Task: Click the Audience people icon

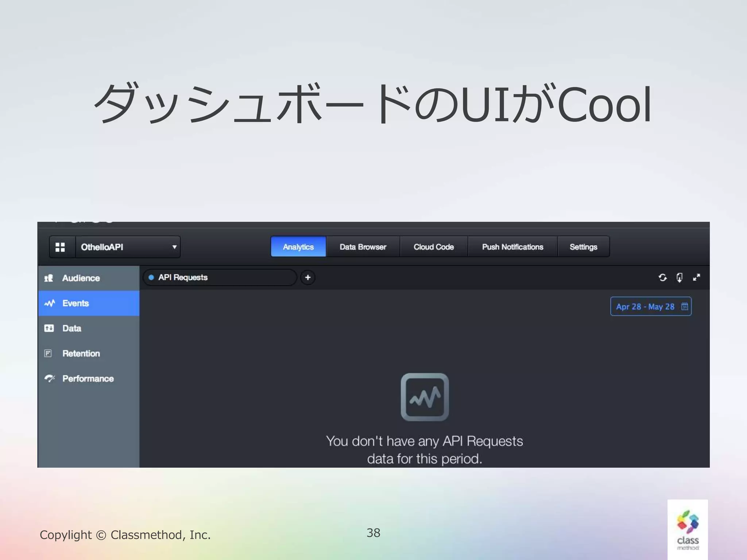Action: (49, 278)
